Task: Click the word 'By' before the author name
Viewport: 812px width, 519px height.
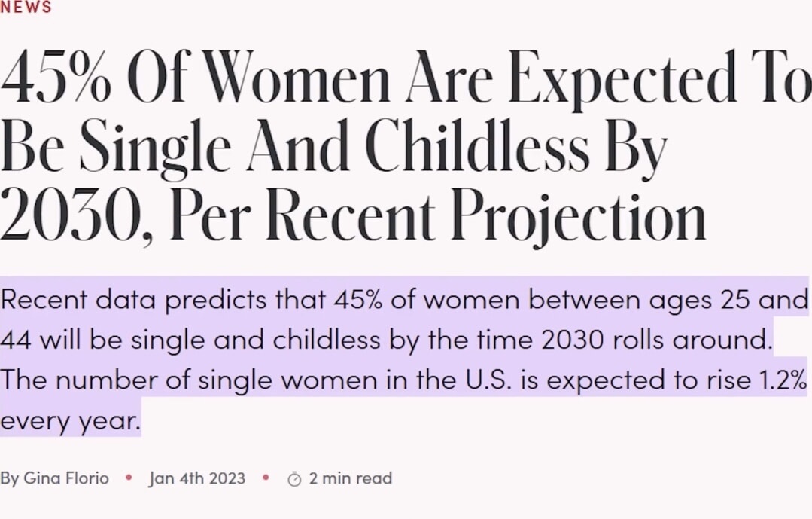Action: point(10,478)
